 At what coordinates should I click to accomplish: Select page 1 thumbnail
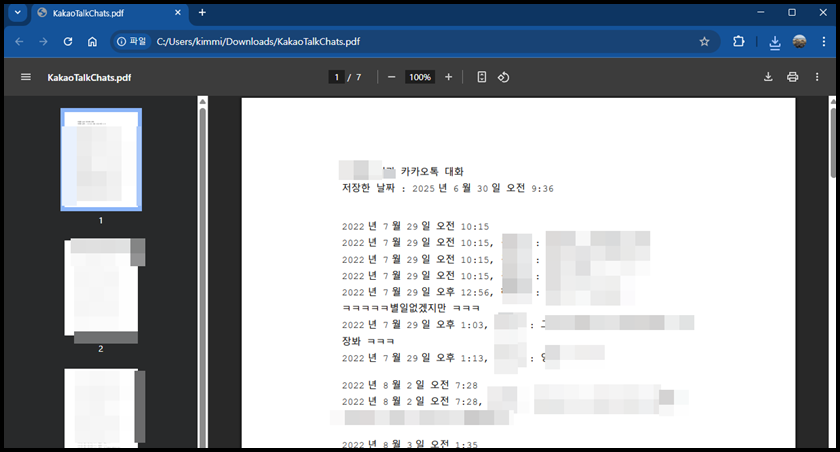pyautogui.click(x=101, y=160)
